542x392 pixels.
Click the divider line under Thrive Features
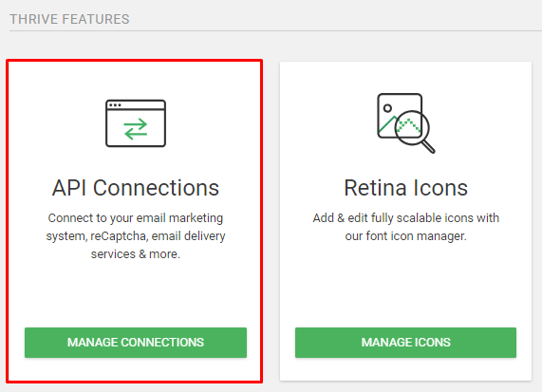click(275, 30)
